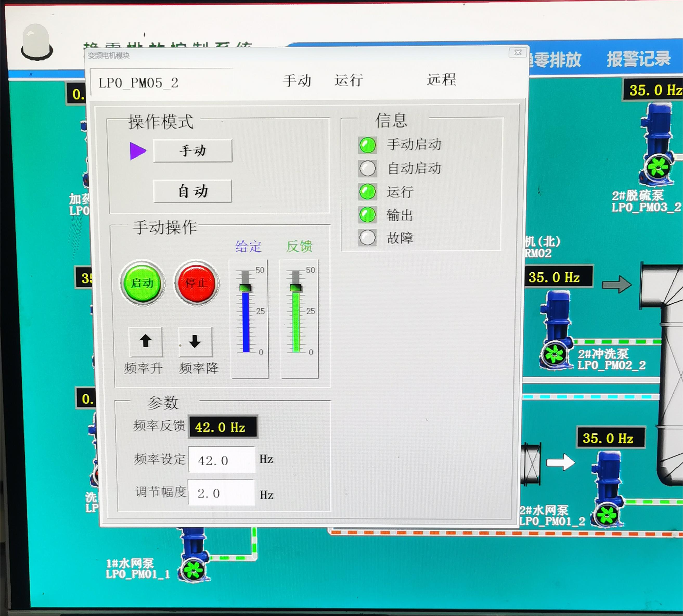Click the blue 给定 frequency slider handle
This screenshot has width=683, height=616.
(245, 288)
